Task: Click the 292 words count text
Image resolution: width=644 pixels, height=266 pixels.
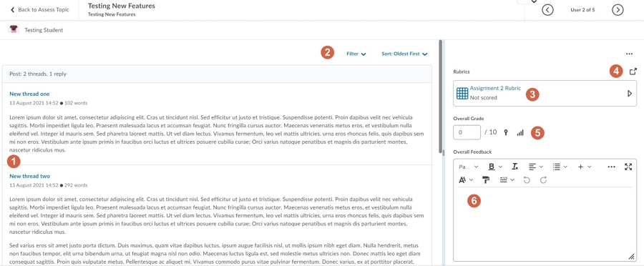Action: [x=76, y=185]
